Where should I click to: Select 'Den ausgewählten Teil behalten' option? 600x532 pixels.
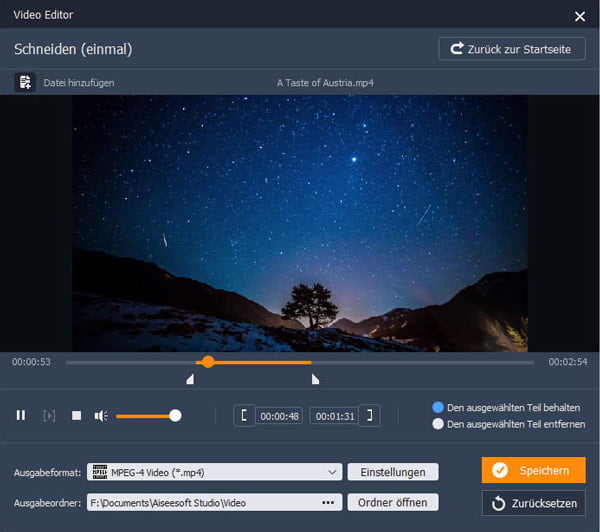(x=438, y=408)
